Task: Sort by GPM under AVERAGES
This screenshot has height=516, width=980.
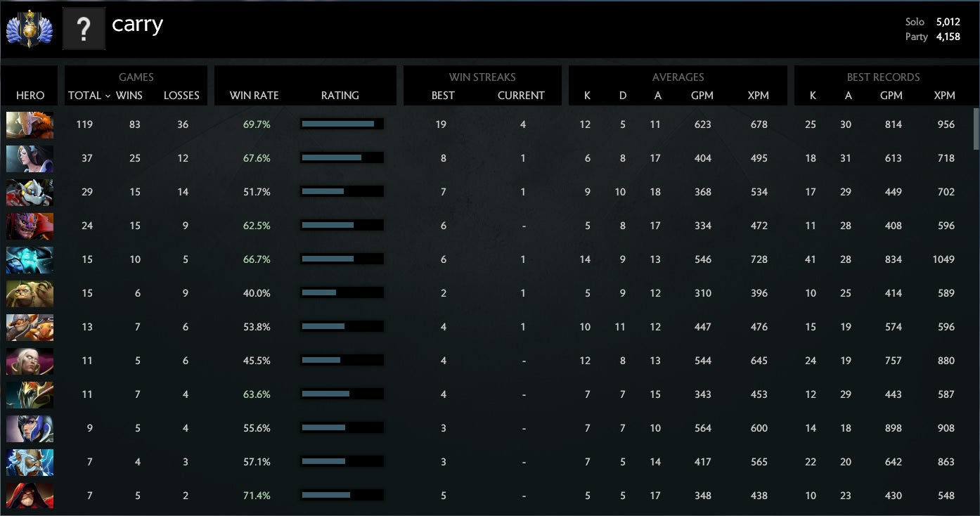Action: 702,96
